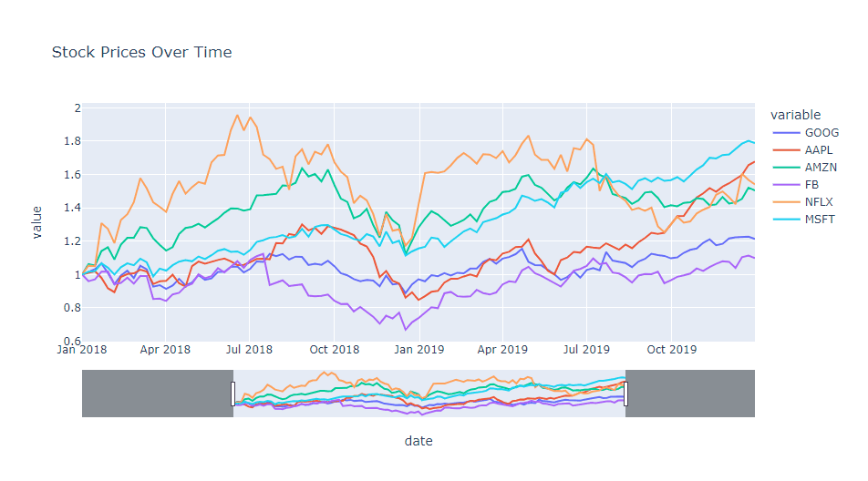868x481 pixels.
Task: Click the right grayed-out area of the range slider
Action: [690, 394]
